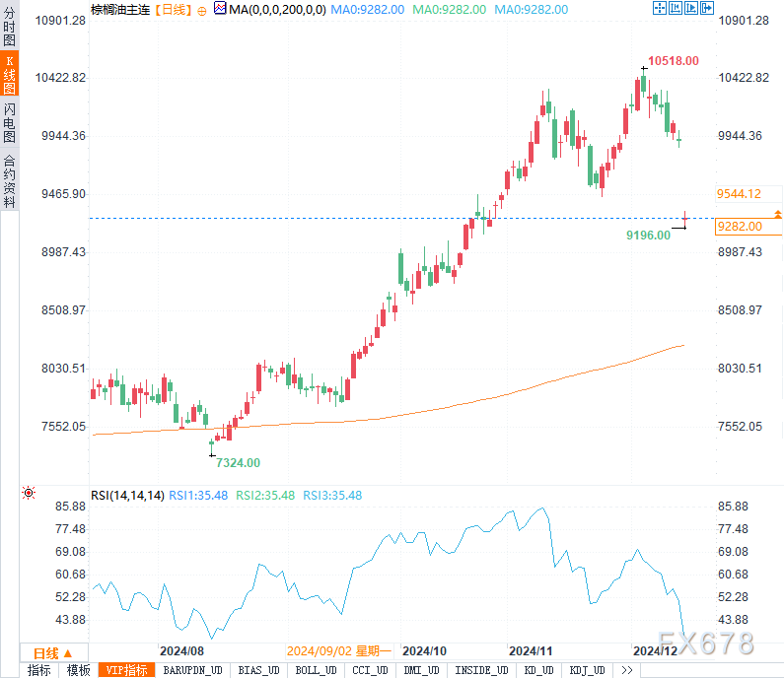Click the down arrow icon at top right
This screenshot has height=678, width=784.
[x=693, y=7]
